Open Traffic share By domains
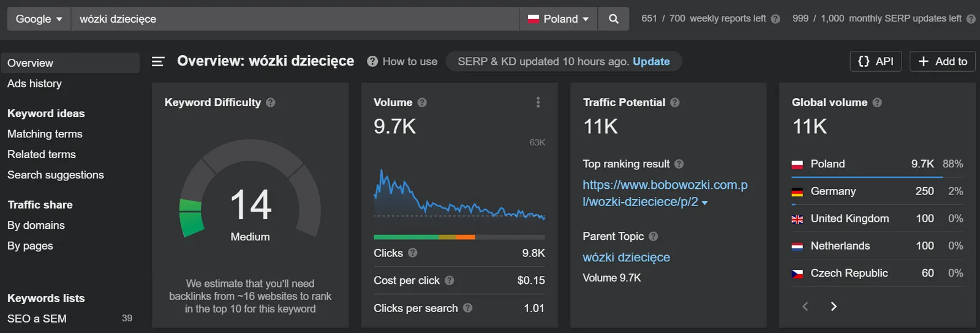 [36, 225]
